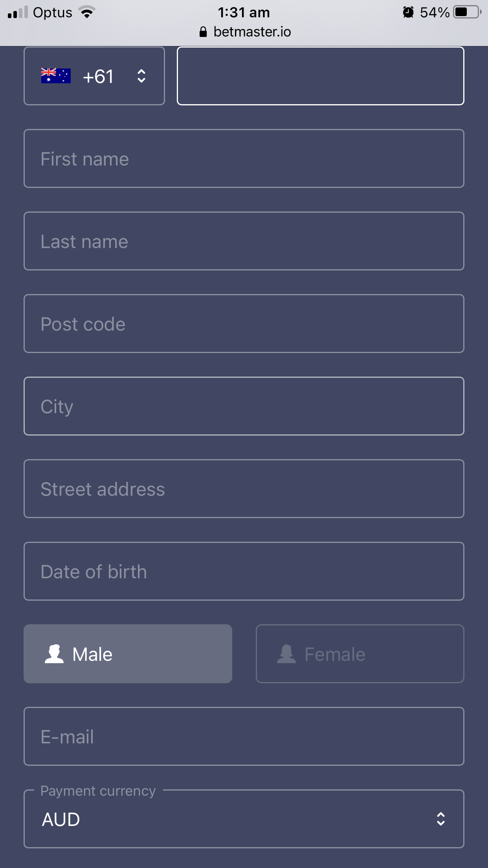The image size is (488, 868).
Task: Click into the E-mail field
Action: tap(244, 736)
